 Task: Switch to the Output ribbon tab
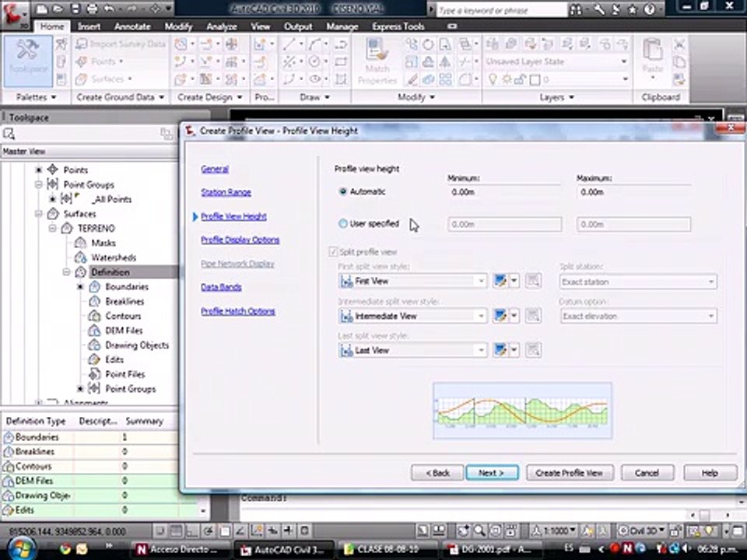click(x=298, y=26)
